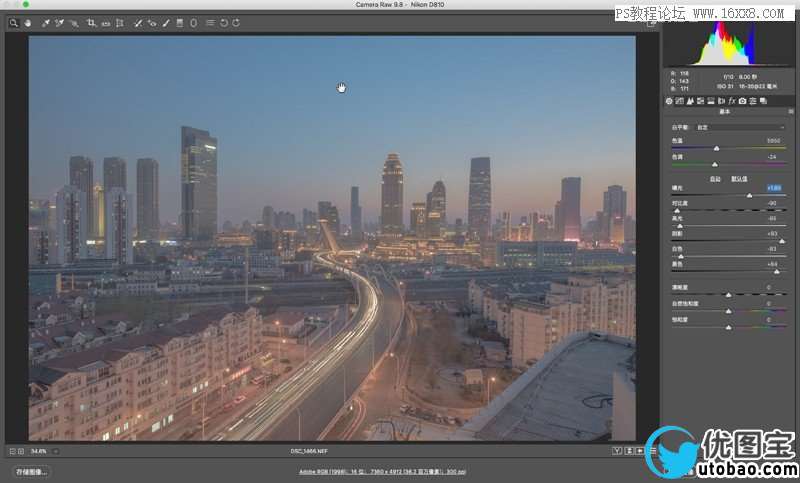Rotate image counterclockwise
The height and width of the screenshot is (483, 800).
(224, 22)
